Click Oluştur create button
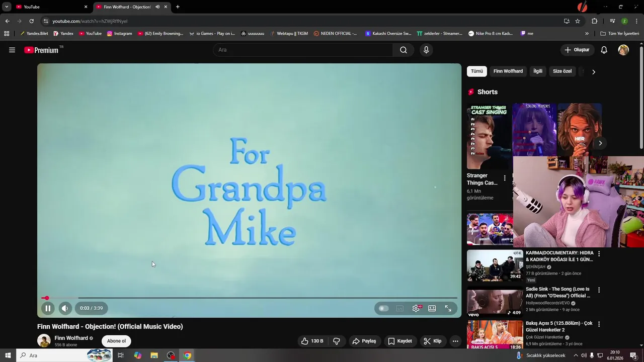Viewport: 644px width, 362px height. [577, 50]
